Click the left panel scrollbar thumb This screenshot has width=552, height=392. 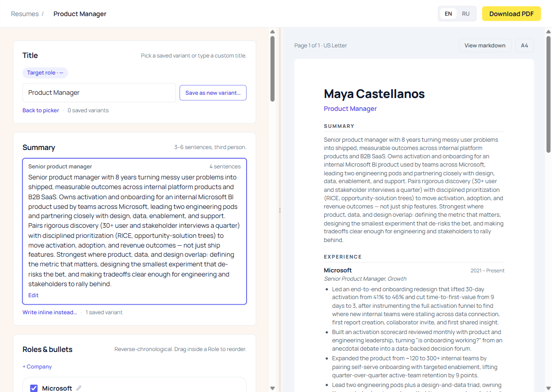tap(272, 69)
